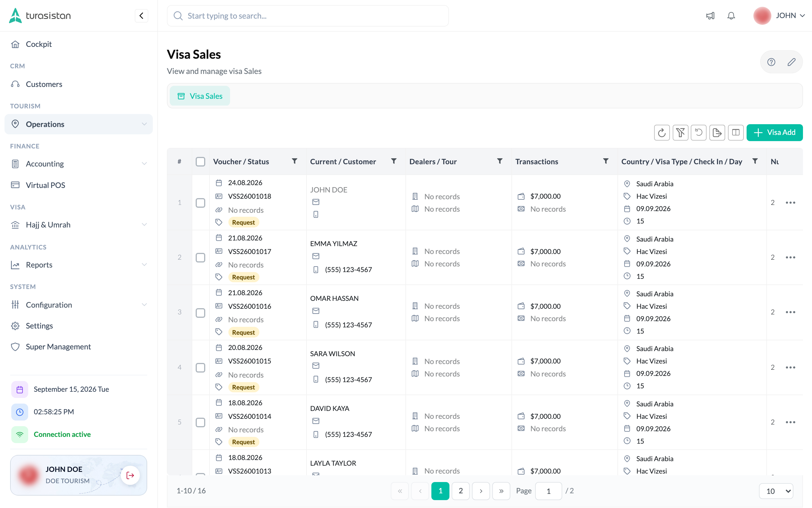Open Customers in the sidebar

(78, 84)
